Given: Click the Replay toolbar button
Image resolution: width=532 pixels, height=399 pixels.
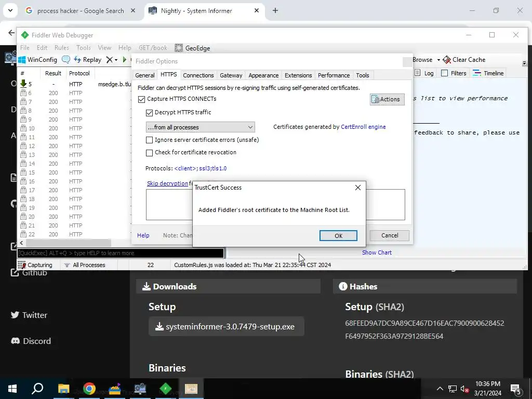Looking at the screenshot, I should point(88,60).
